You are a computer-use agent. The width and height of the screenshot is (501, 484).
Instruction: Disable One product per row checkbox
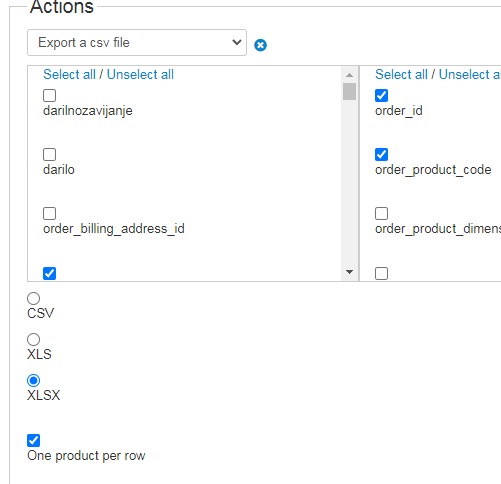pos(33,441)
